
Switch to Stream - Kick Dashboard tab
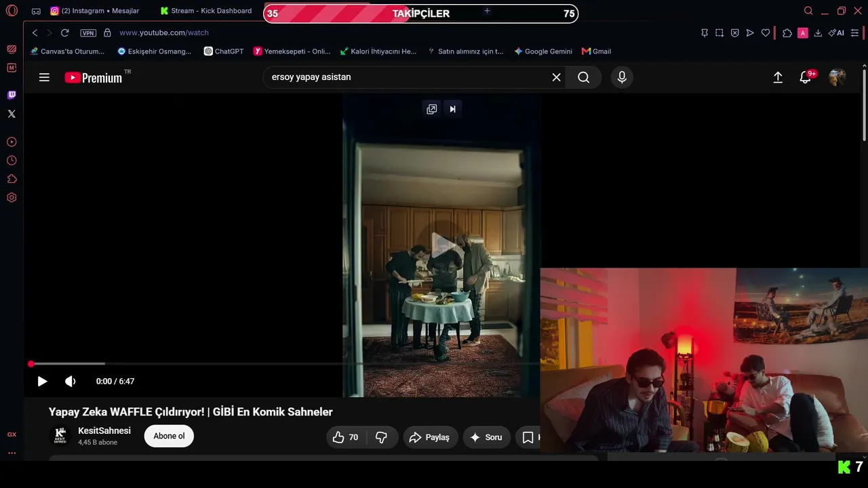point(206,11)
